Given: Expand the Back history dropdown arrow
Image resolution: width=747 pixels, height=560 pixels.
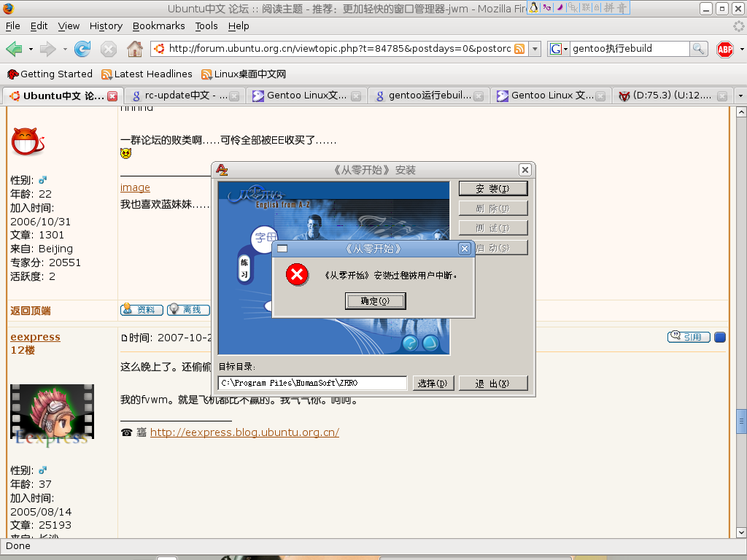Looking at the screenshot, I should (31, 49).
